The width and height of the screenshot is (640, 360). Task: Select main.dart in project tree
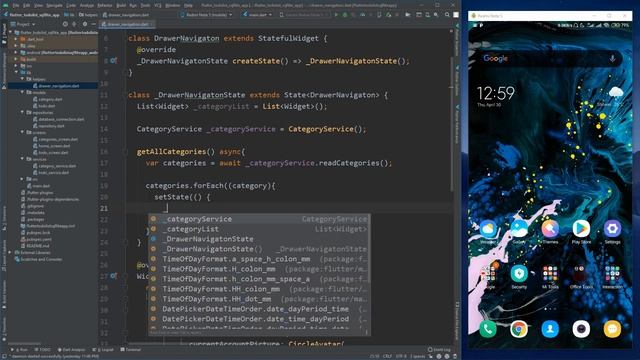click(x=38, y=186)
